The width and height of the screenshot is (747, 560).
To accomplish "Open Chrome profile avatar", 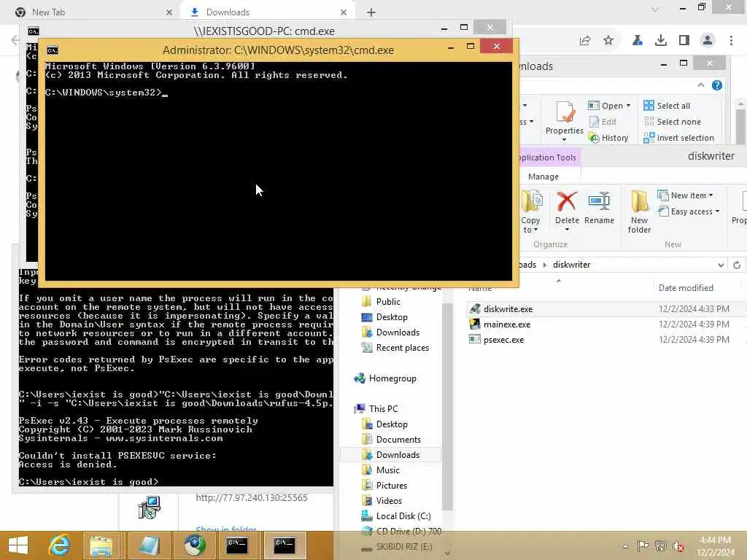I will [708, 41].
